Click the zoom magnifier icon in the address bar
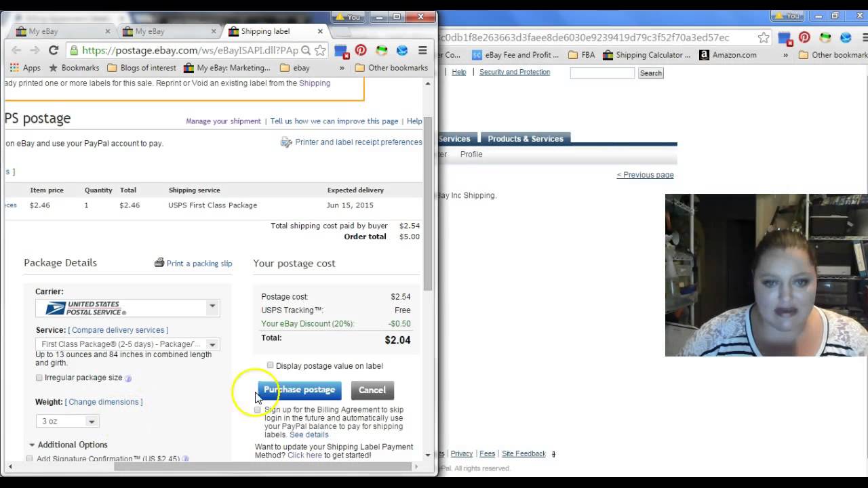 click(x=306, y=50)
